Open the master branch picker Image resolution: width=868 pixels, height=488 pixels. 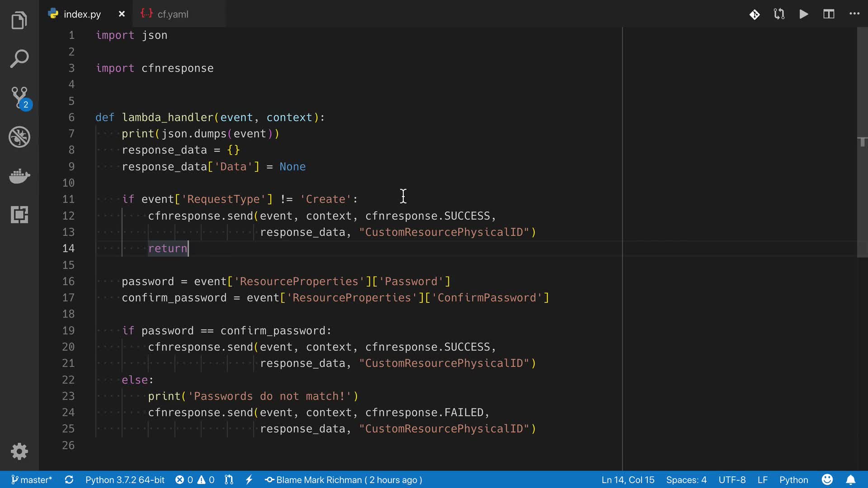click(32, 480)
